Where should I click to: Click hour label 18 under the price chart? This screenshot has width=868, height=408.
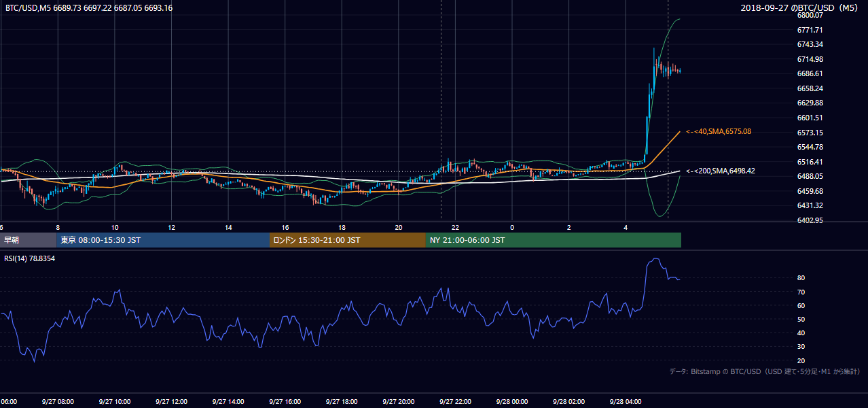(x=342, y=227)
